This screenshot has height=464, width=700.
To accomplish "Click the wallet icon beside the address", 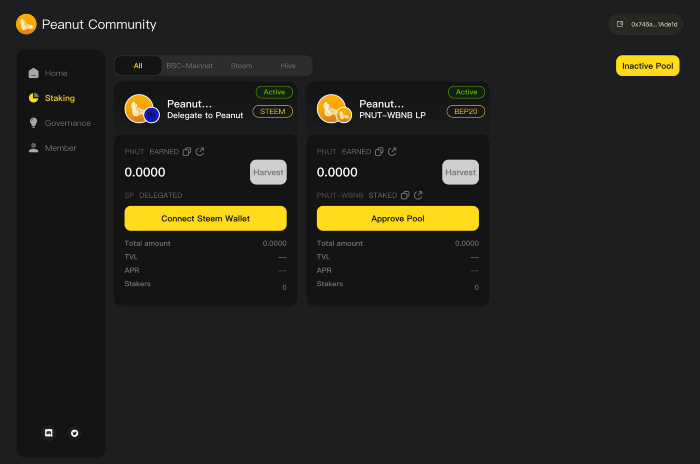I will tap(620, 24).
